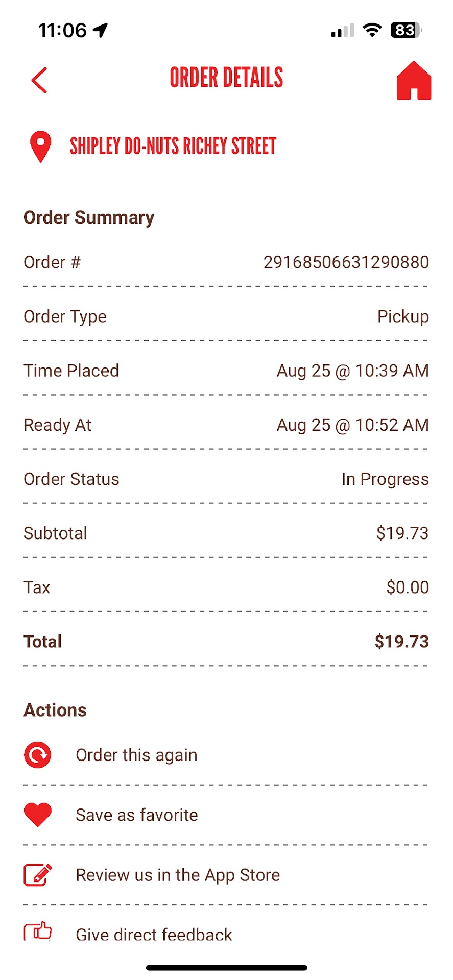Open 'Give direct feedback' option
453x980 pixels.
[154, 935]
